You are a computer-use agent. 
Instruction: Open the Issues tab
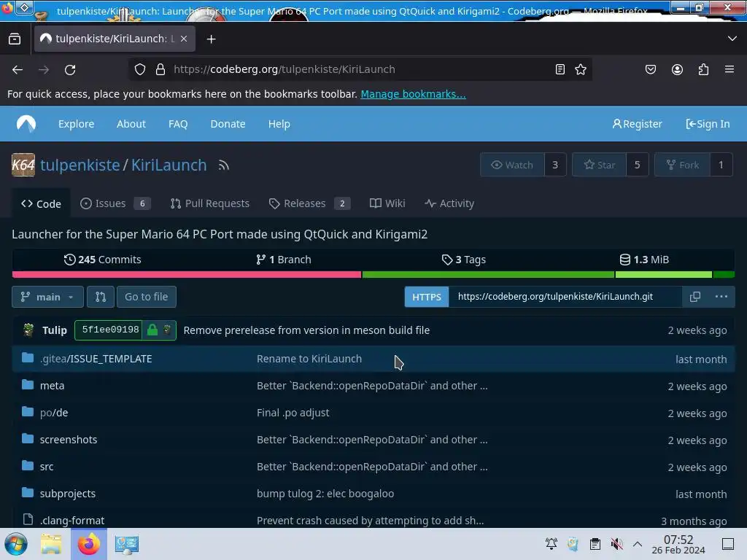115,204
